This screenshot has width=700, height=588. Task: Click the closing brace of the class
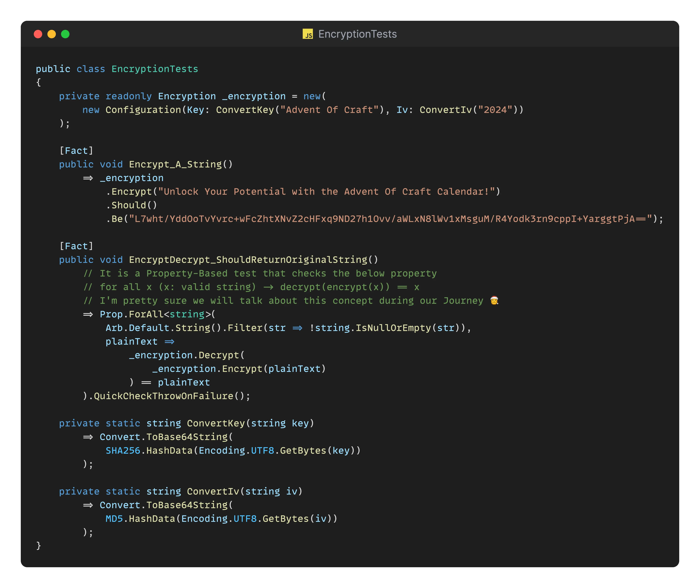pyautogui.click(x=39, y=546)
